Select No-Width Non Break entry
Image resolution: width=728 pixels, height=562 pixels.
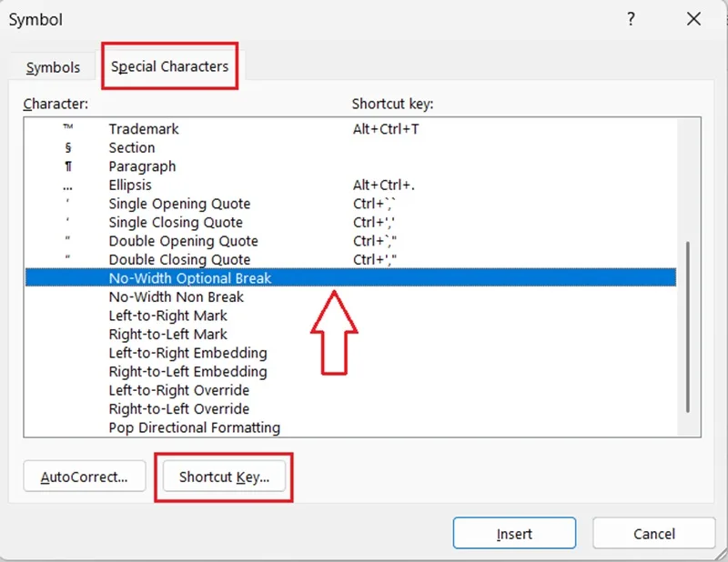350,296
